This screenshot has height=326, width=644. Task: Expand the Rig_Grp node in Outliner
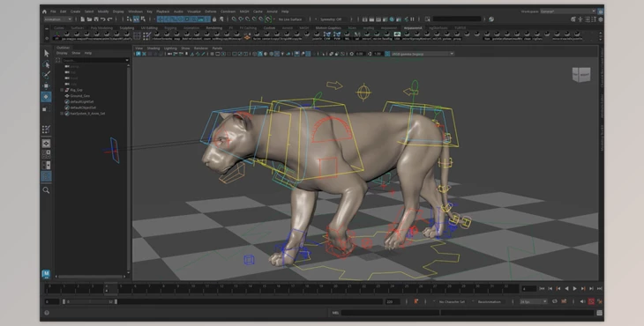[62, 90]
